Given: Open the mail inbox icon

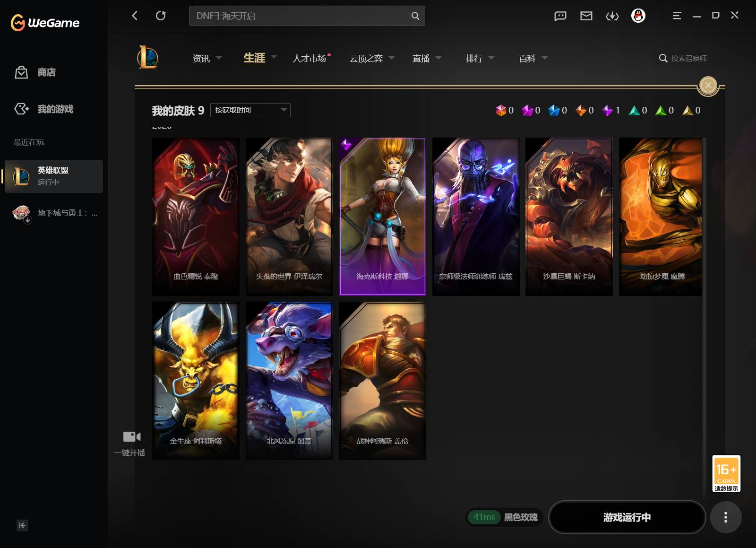Looking at the screenshot, I should [586, 16].
